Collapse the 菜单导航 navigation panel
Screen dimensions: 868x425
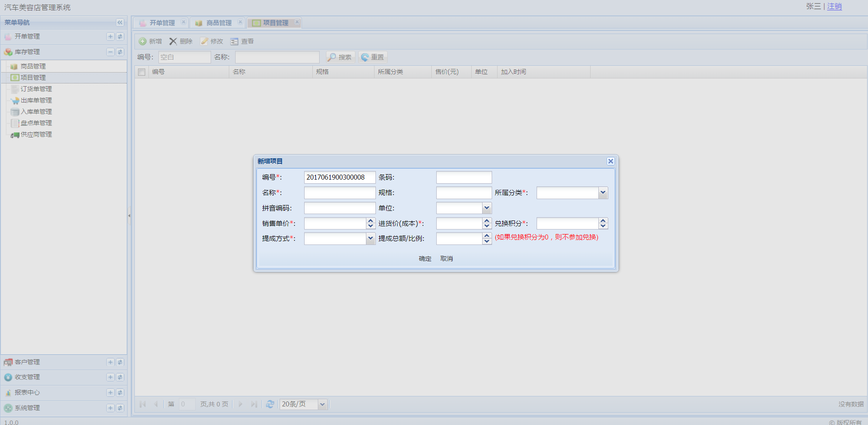[x=120, y=22]
